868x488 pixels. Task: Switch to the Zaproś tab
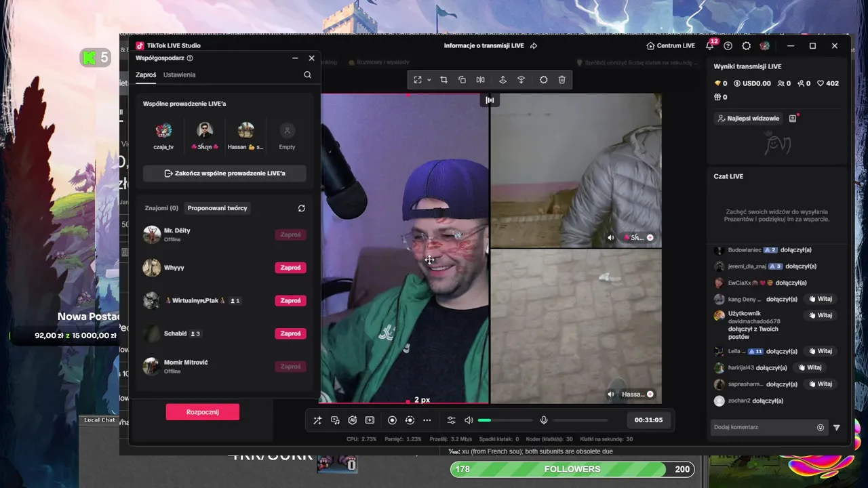pyautogui.click(x=146, y=75)
